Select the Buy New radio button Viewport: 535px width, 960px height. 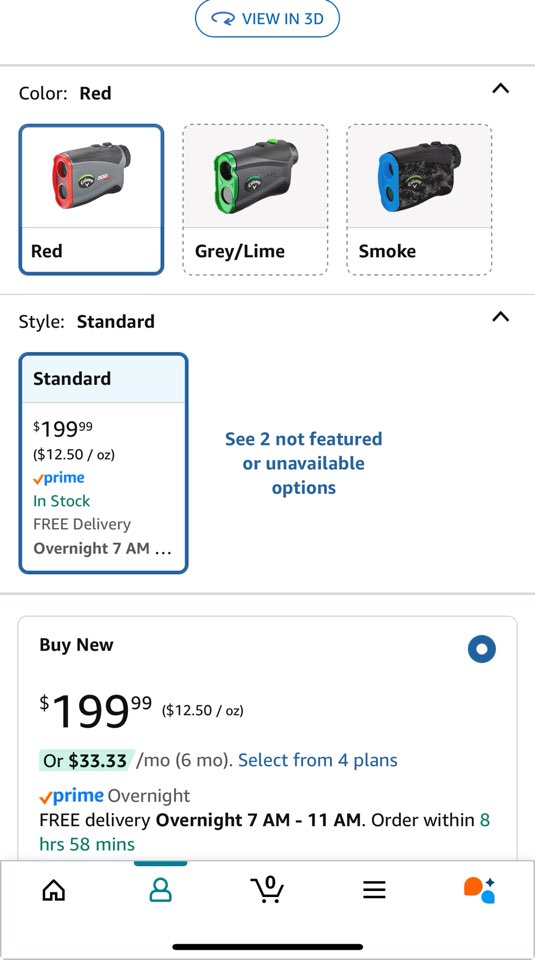point(482,649)
